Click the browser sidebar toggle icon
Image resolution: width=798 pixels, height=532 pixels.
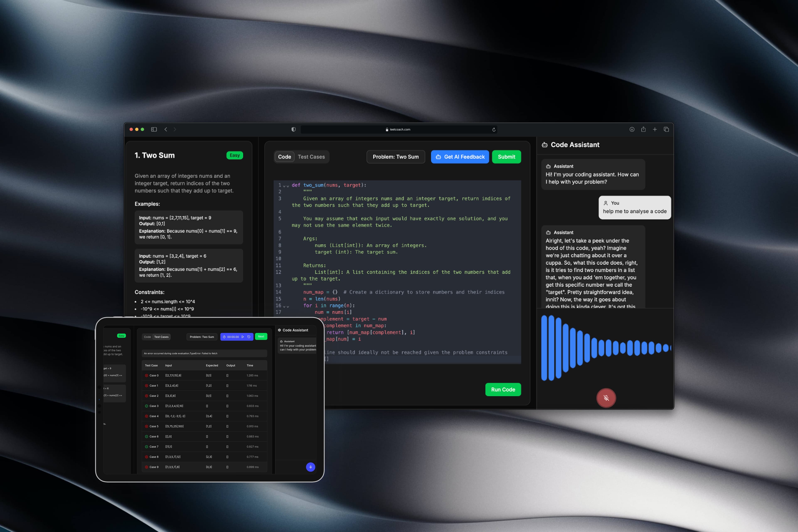click(x=154, y=129)
